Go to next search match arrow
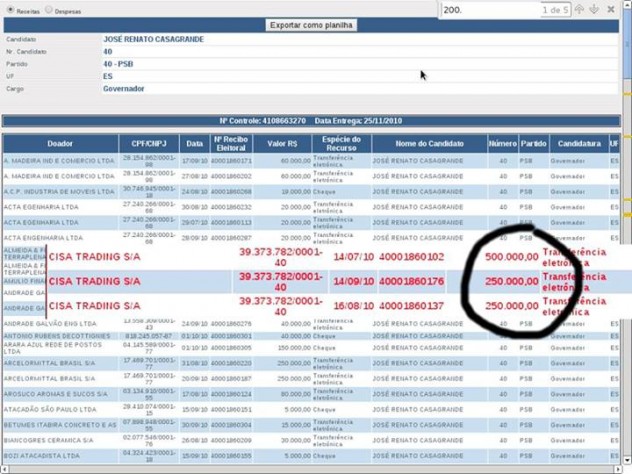The image size is (632, 474). pos(594,10)
